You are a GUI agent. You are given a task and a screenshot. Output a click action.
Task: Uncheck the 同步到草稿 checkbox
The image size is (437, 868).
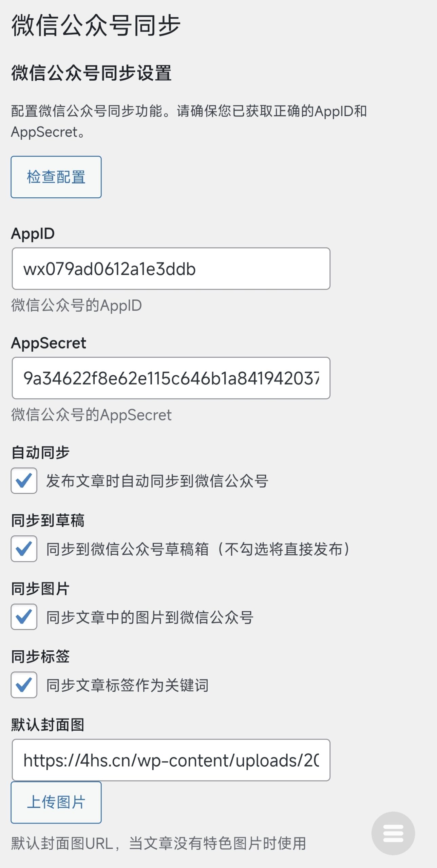24,549
